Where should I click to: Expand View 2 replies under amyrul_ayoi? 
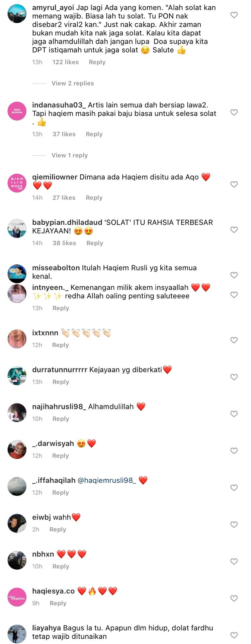tap(73, 84)
